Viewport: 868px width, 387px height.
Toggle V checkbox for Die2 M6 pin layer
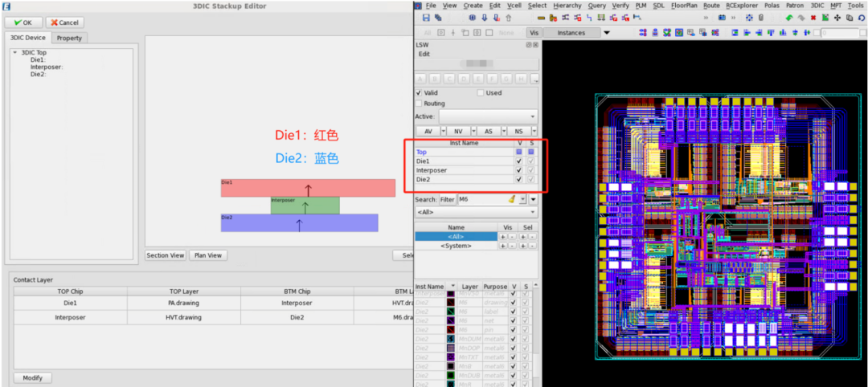pos(514,329)
